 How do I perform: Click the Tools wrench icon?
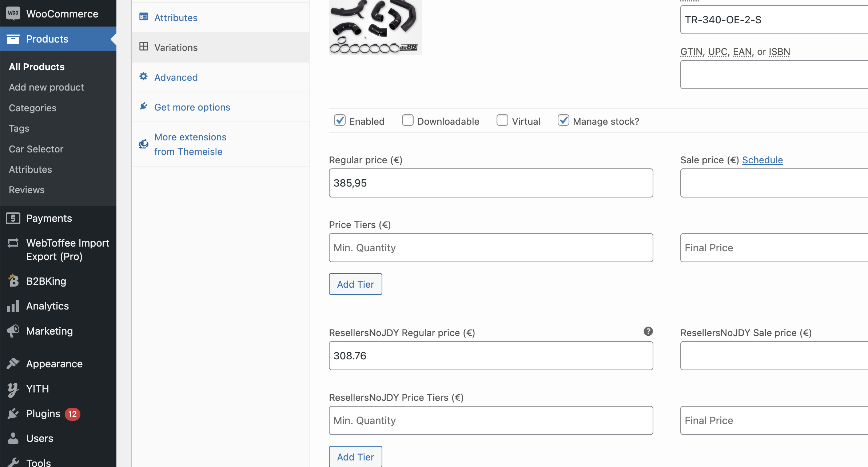point(13,462)
